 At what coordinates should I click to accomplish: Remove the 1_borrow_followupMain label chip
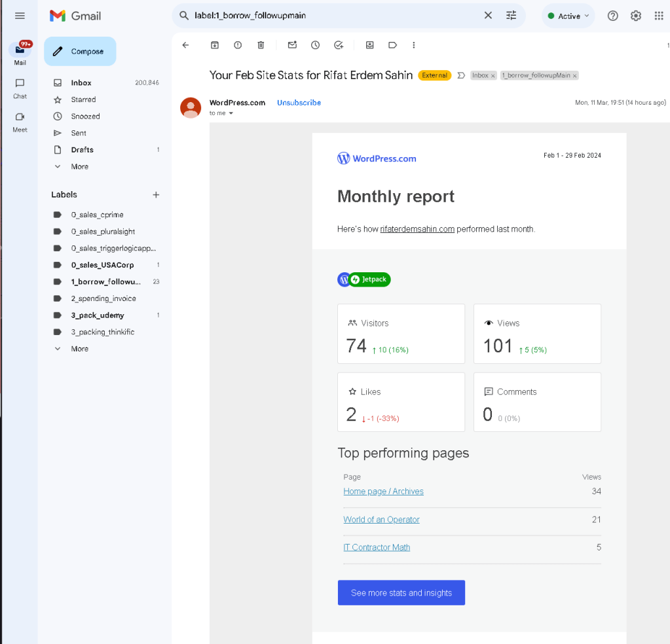[575, 75]
